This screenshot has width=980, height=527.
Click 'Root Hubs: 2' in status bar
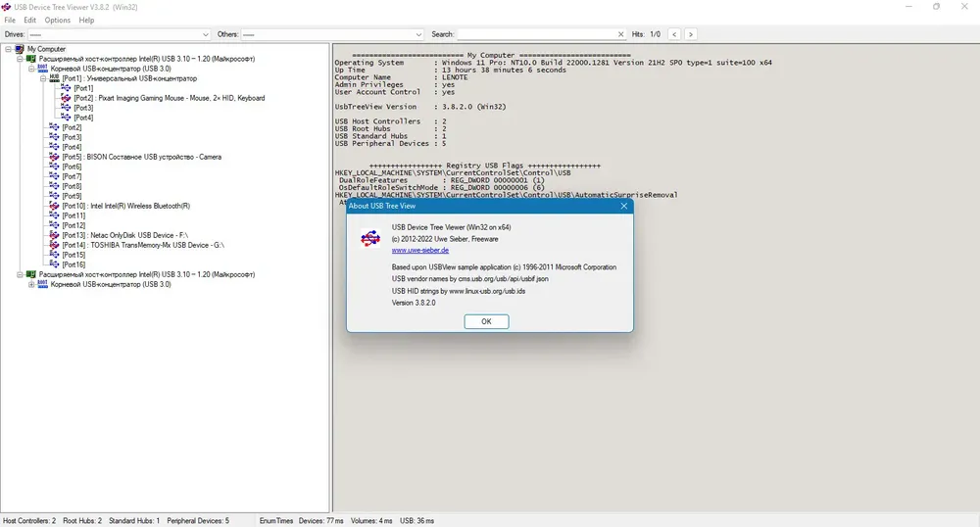point(82,521)
